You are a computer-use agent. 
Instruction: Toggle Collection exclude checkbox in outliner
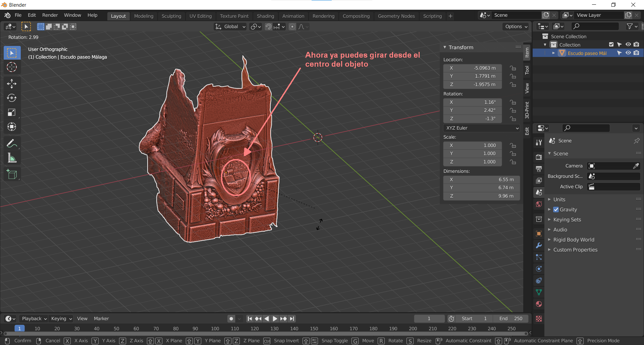(x=611, y=45)
